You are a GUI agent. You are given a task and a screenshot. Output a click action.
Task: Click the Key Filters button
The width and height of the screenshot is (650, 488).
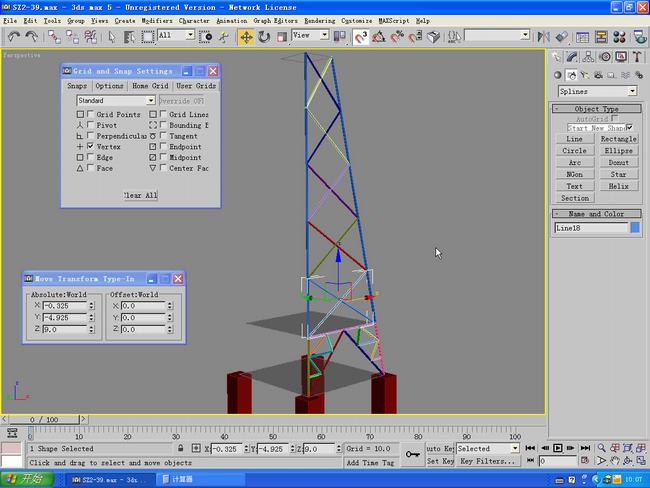(488, 461)
